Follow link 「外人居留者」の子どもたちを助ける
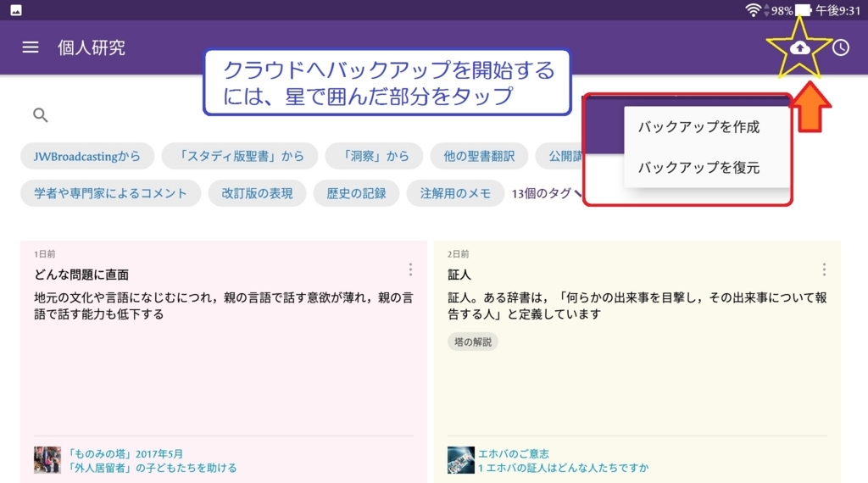868x483 pixels. pyautogui.click(x=152, y=468)
